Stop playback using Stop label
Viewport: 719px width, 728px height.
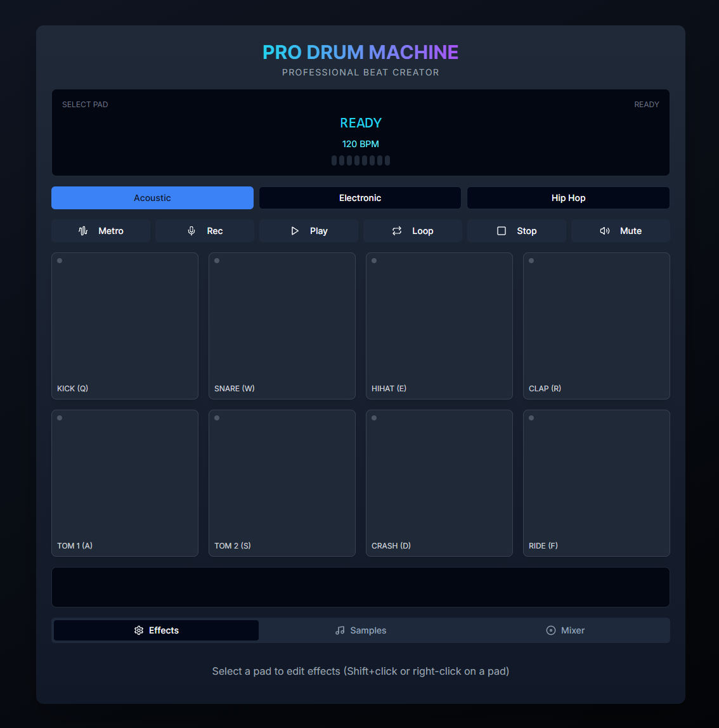pyautogui.click(x=527, y=231)
